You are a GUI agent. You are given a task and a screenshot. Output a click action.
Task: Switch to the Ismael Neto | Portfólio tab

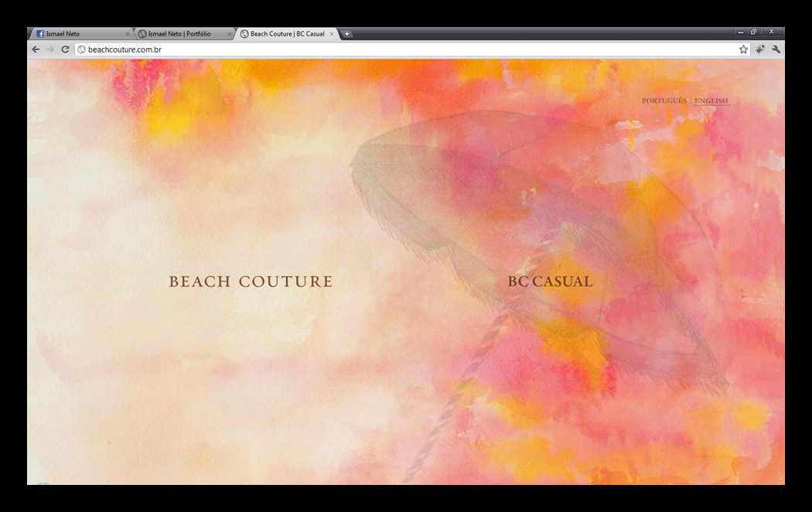[x=184, y=34]
